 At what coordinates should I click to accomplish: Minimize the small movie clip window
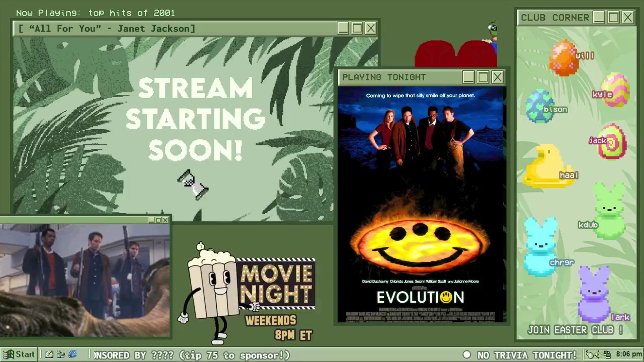coord(151,220)
